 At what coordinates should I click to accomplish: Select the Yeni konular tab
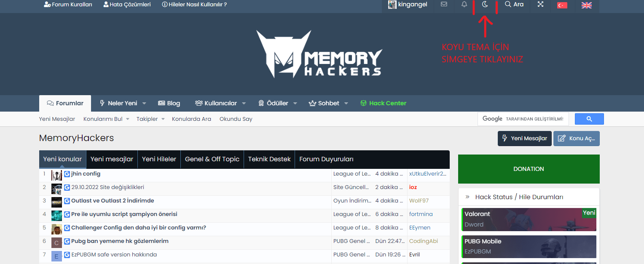pyautogui.click(x=62, y=159)
